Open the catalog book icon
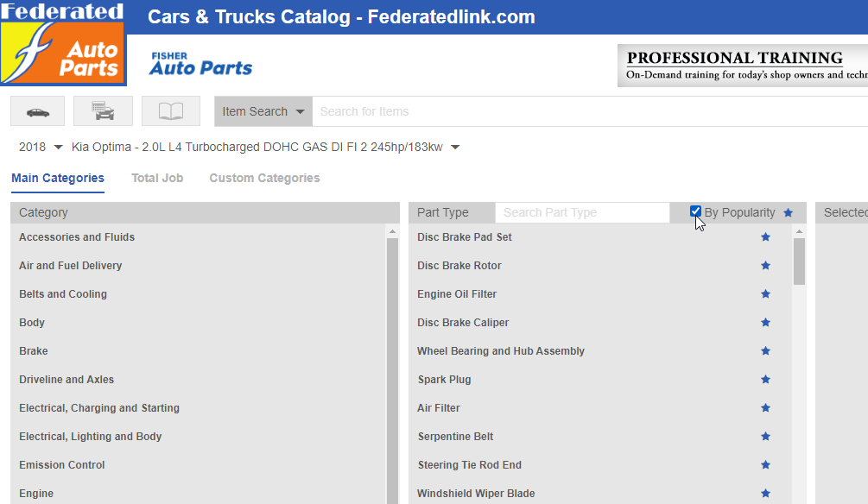 pyautogui.click(x=171, y=111)
